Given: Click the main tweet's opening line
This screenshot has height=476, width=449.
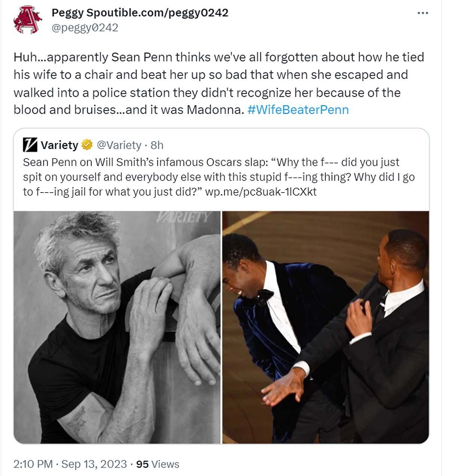Looking at the screenshot, I should click(x=219, y=57).
